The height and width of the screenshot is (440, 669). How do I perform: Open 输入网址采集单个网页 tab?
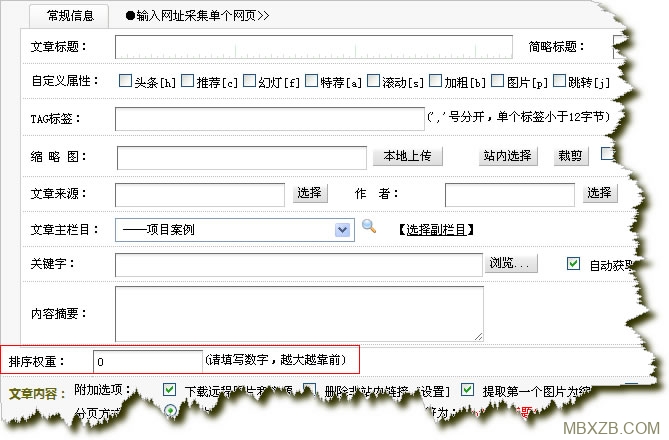pyautogui.click(x=198, y=16)
